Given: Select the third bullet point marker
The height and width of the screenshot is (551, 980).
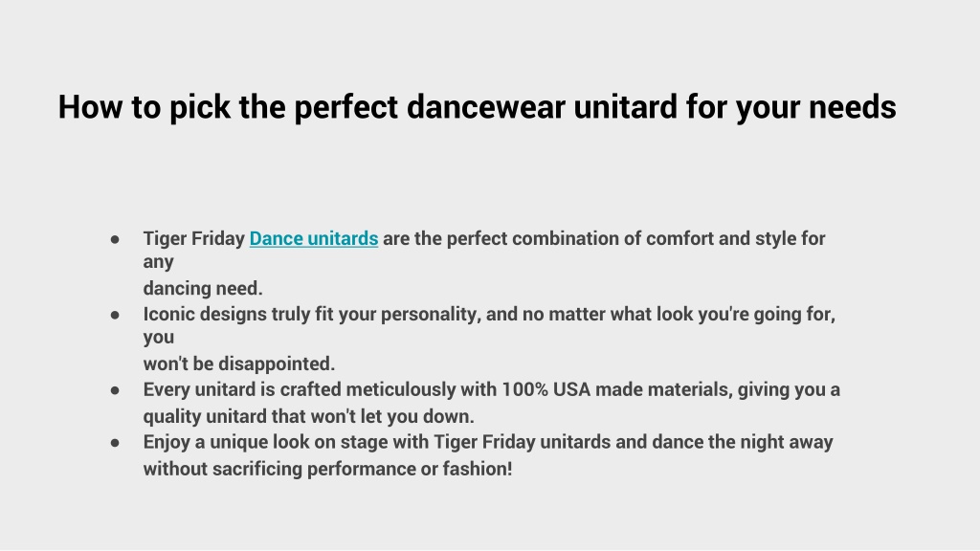Looking at the screenshot, I should (x=115, y=390).
